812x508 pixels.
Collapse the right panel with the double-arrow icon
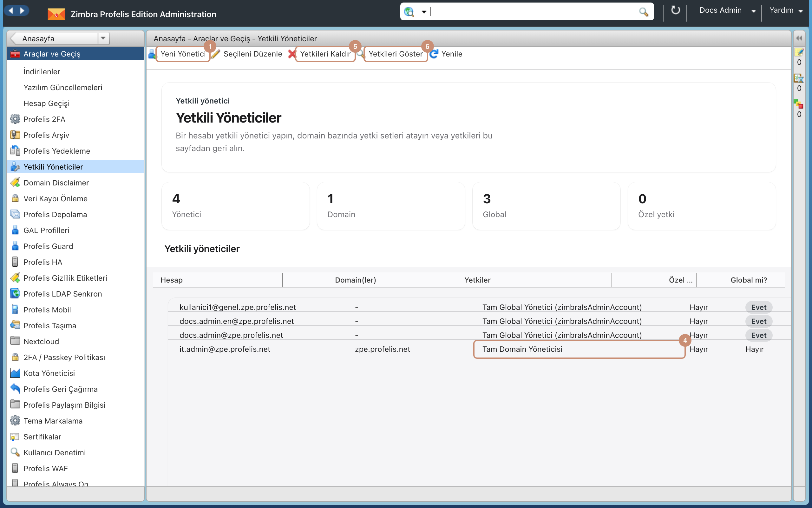coord(799,38)
